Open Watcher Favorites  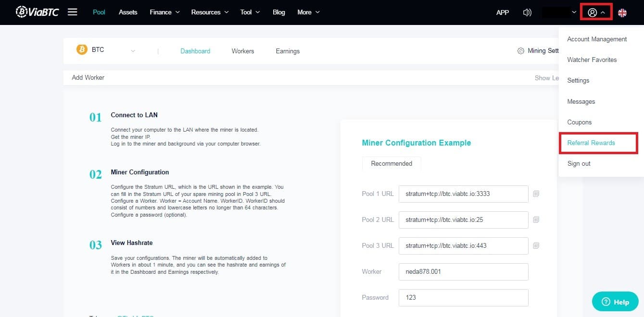(x=592, y=60)
